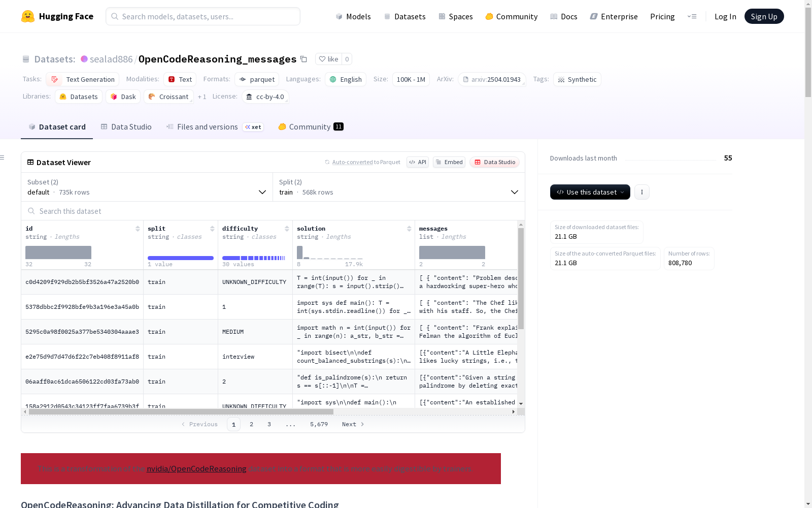Focus the Search this dataset field
This screenshot has width=812, height=508.
pos(273,211)
